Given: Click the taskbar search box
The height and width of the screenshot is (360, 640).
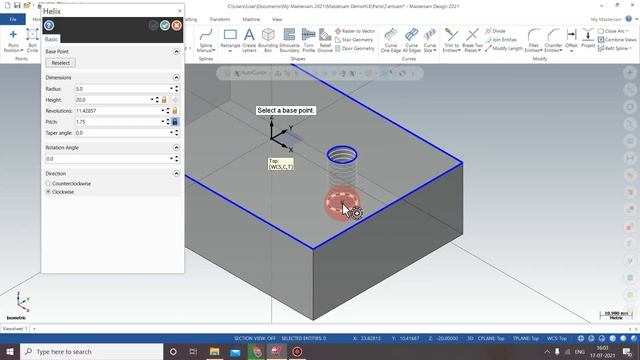Looking at the screenshot, I should [x=92, y=351].
